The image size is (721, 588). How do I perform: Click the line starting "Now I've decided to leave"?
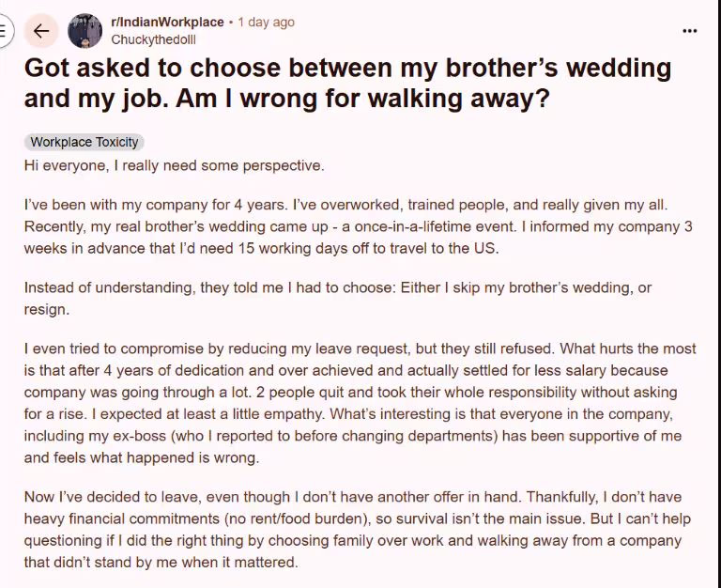[x=352, y=496]
